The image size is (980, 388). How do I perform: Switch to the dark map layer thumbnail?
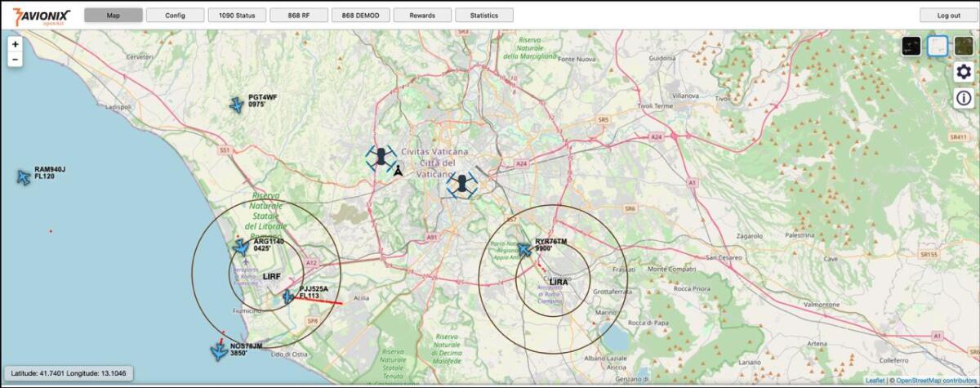point(911,47)
